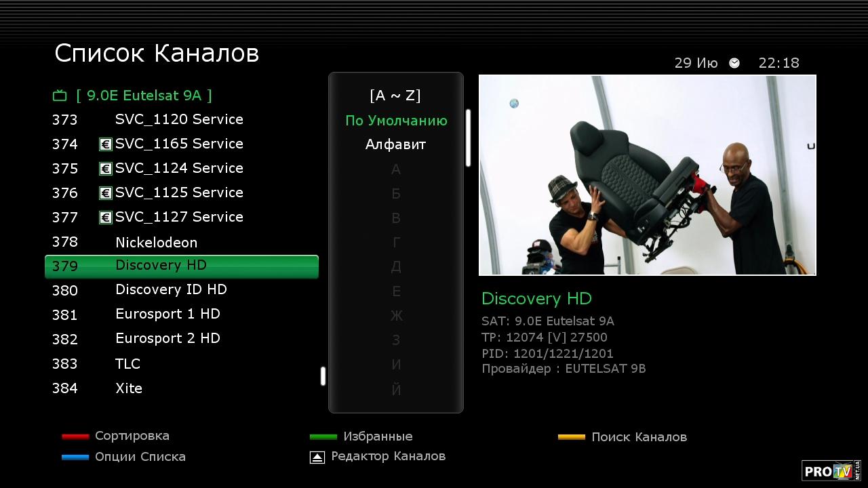Click the TV icon beside Eutelsat 9A

click(x=60, y=96)
